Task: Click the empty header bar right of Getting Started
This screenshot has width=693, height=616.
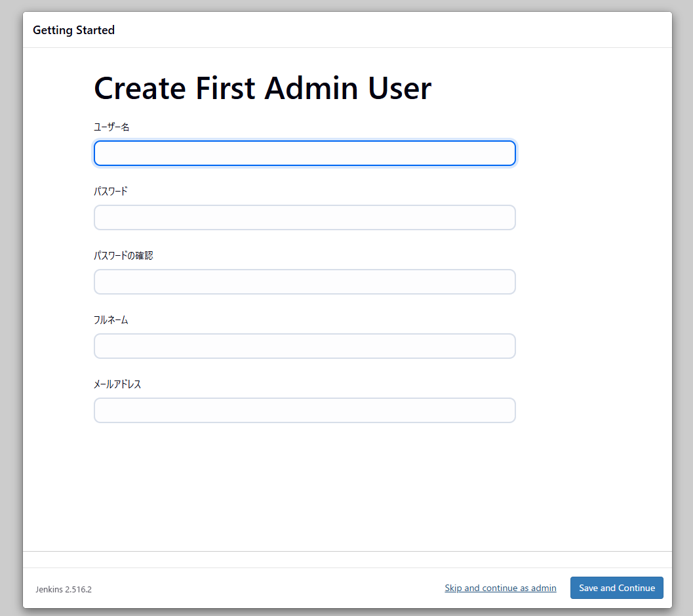Action: [x=393, y=30]
